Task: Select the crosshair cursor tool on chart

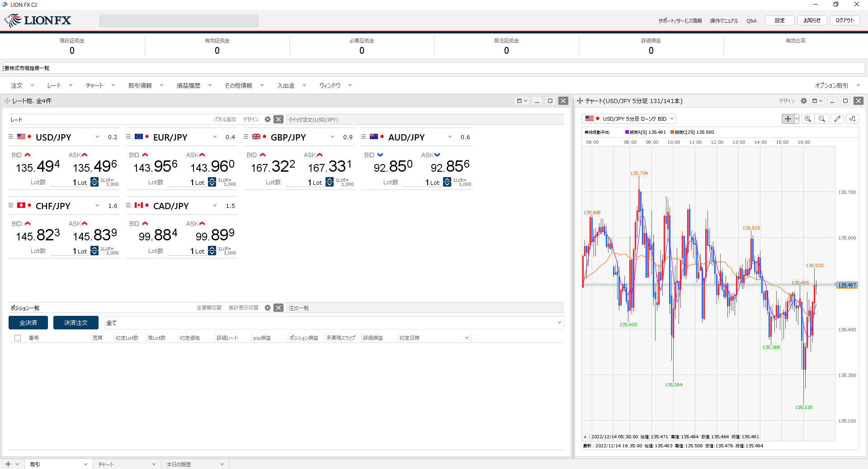Action: pyautogui.click(x=788, y=119)
